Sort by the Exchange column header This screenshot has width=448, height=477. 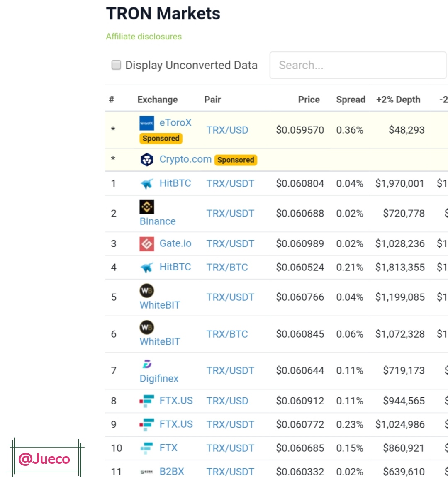point(157,100)
